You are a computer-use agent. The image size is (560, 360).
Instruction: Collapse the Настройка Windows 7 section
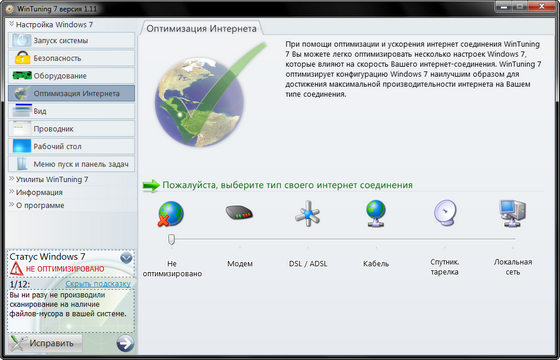[x=12, y=24]
